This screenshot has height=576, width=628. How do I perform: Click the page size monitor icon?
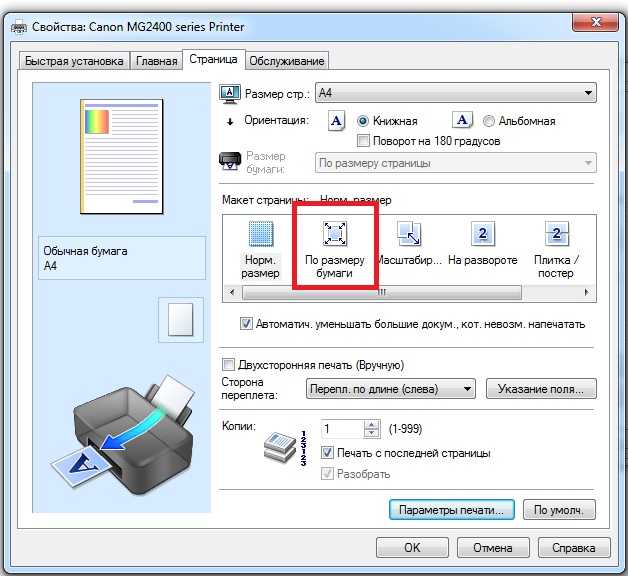230,94
